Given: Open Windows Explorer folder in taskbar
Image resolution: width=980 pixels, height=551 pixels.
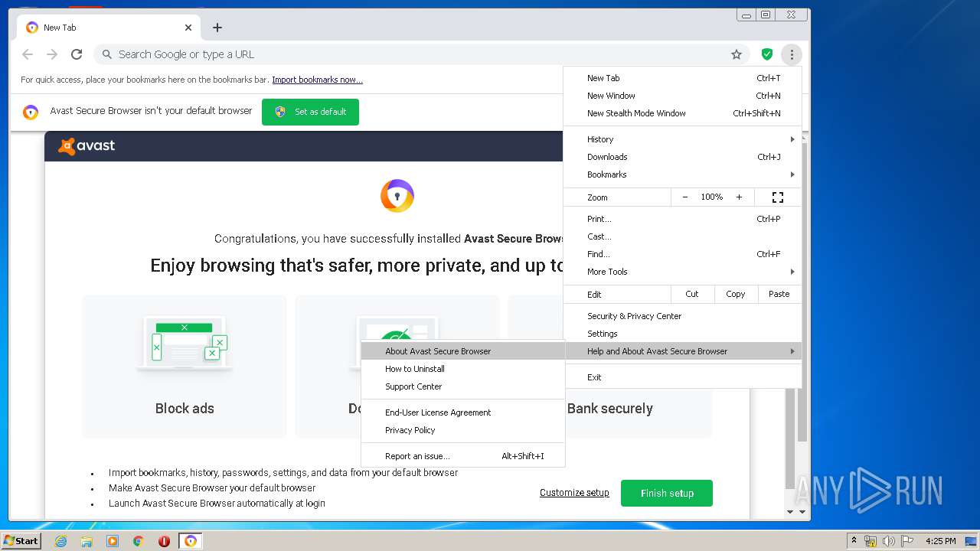Looking at the screenshot, I should tap(87, 541).
